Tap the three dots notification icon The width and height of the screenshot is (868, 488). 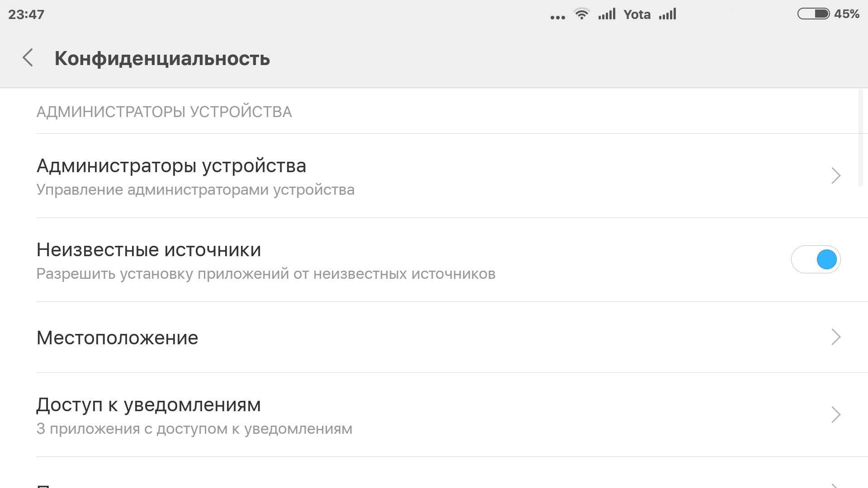557,17
